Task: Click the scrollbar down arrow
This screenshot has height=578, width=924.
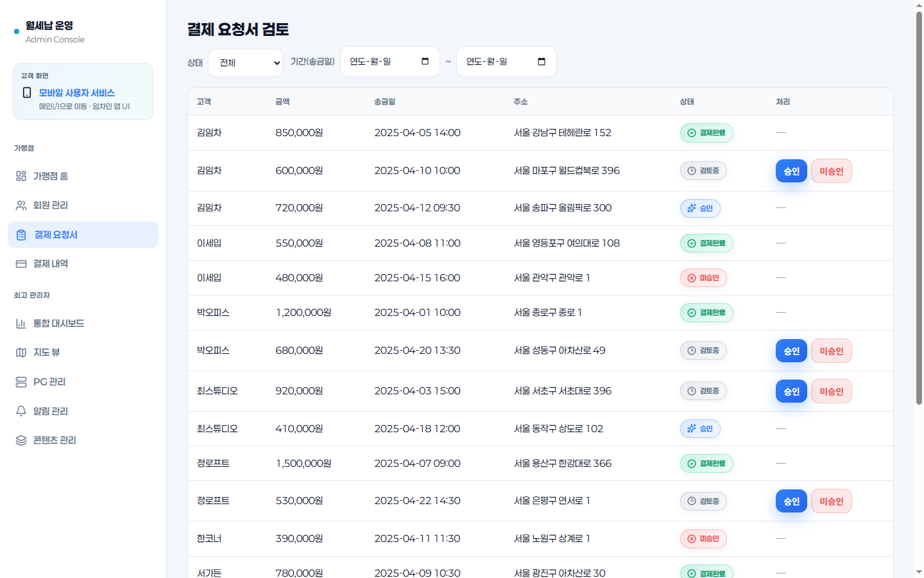Action: 919,572
